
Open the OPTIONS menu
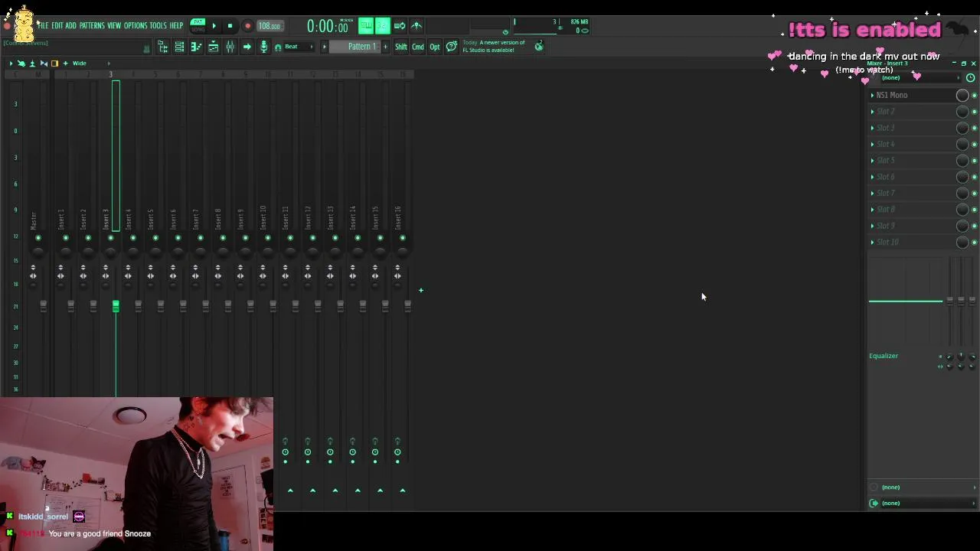tap(136, 26)
